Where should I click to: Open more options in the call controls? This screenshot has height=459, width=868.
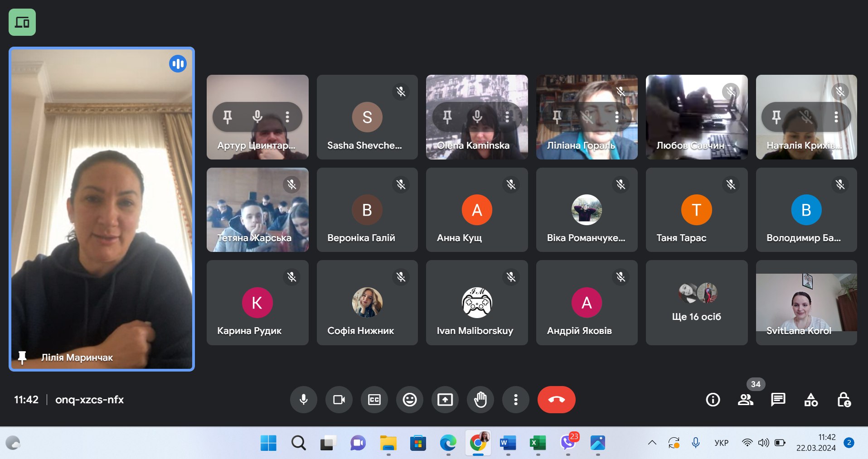click(x=515, y=400)
